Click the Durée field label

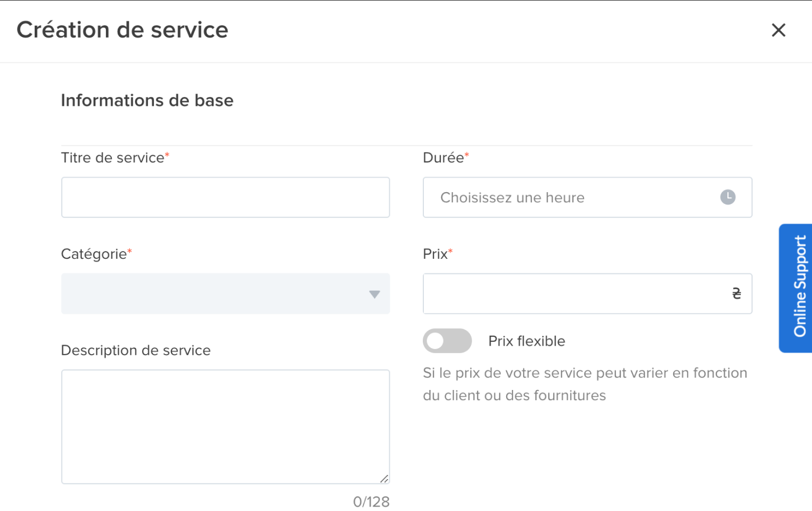click(x=443, y=158)
